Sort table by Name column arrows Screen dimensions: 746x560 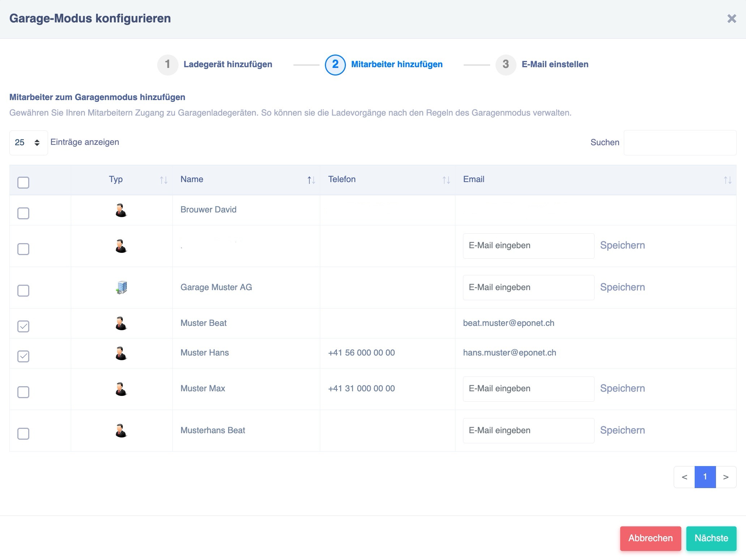click(x=311, y=180)
